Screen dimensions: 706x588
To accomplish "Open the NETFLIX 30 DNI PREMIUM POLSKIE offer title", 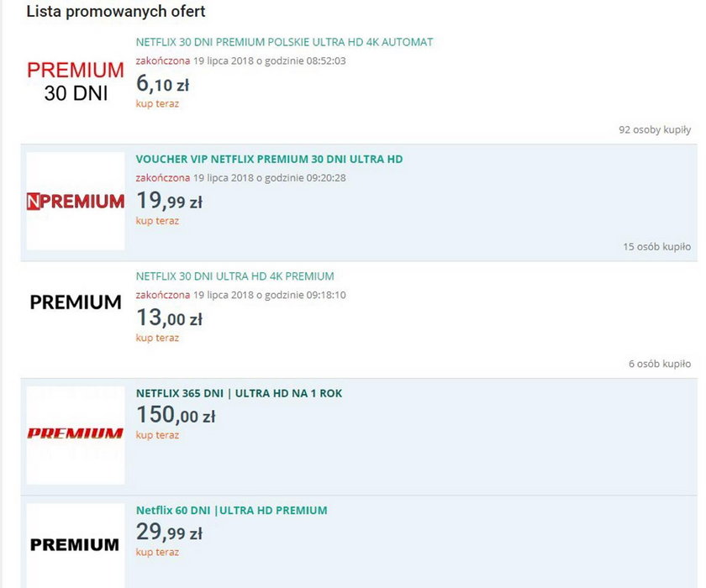I will point(284,42).
